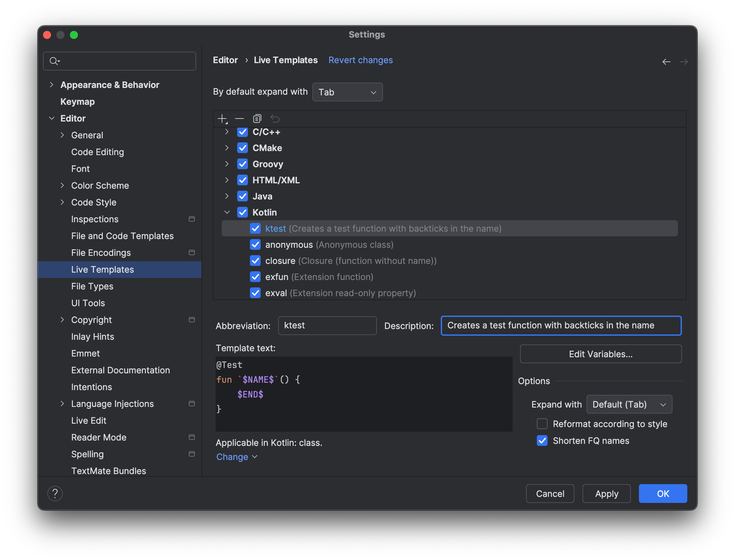Image resolution: width=735 pixels, height=560 pixels.
Task: Click the Change applicable contexts link
Action: [x=236, y=457]
